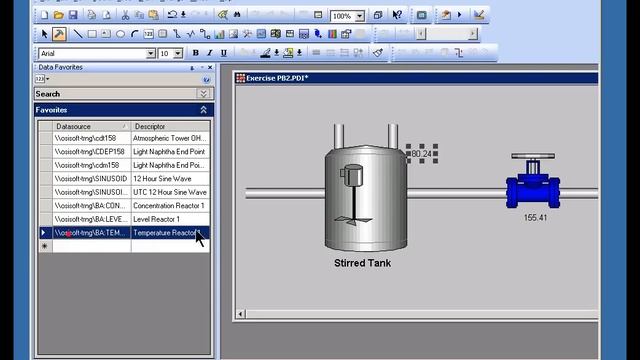This screenshot has width=640, height=360.
Task: Select the \\osisoft-trng\CDEP158 row
Action: click(x=124, y=152)
